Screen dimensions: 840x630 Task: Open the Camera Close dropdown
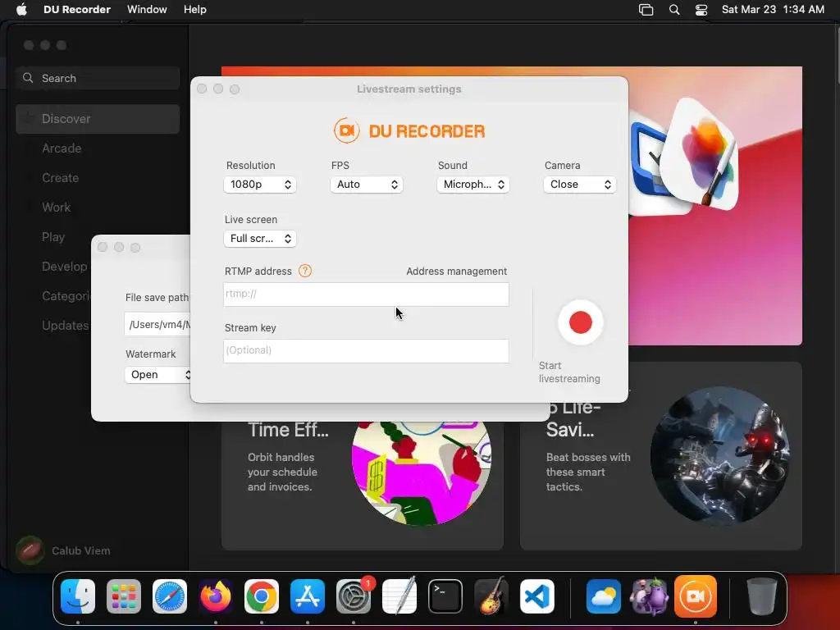580,185
